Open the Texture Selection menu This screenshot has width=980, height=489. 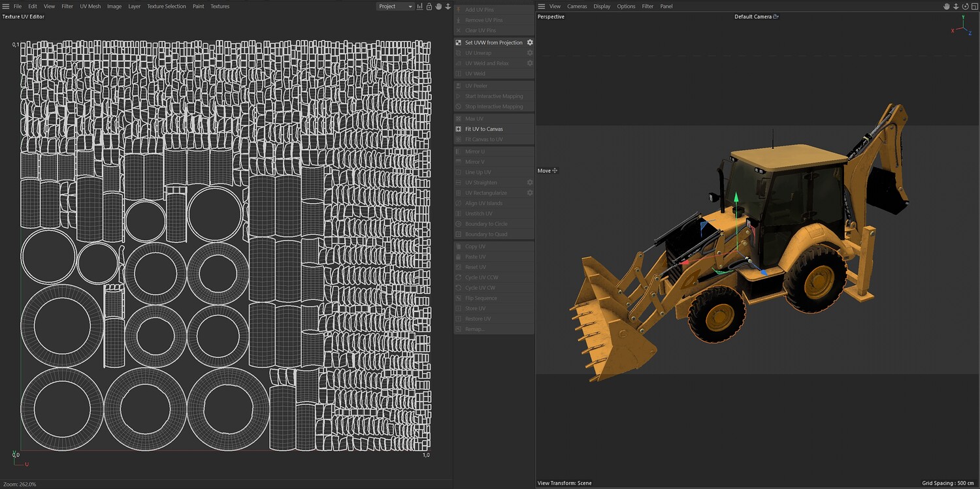[166, 7]
